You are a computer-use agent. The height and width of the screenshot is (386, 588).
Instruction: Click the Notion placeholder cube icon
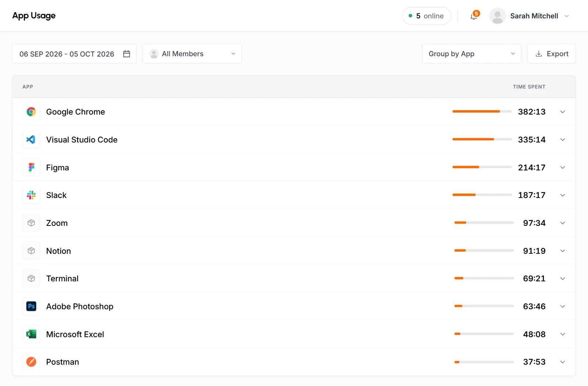tap(31, 251)
